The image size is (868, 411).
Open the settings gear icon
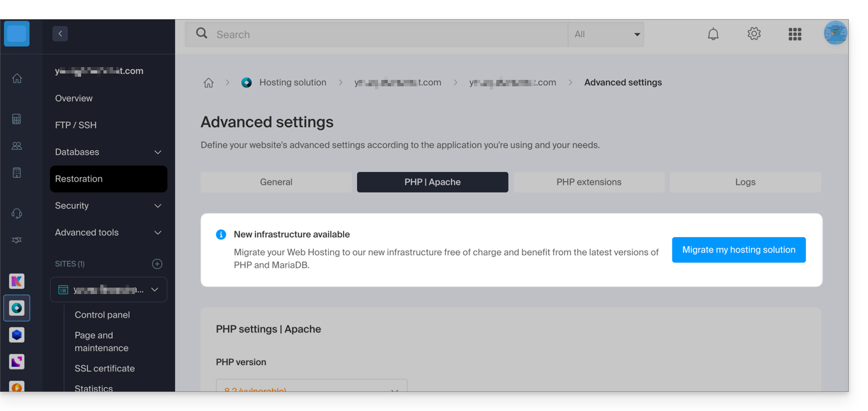pos(754,34)
